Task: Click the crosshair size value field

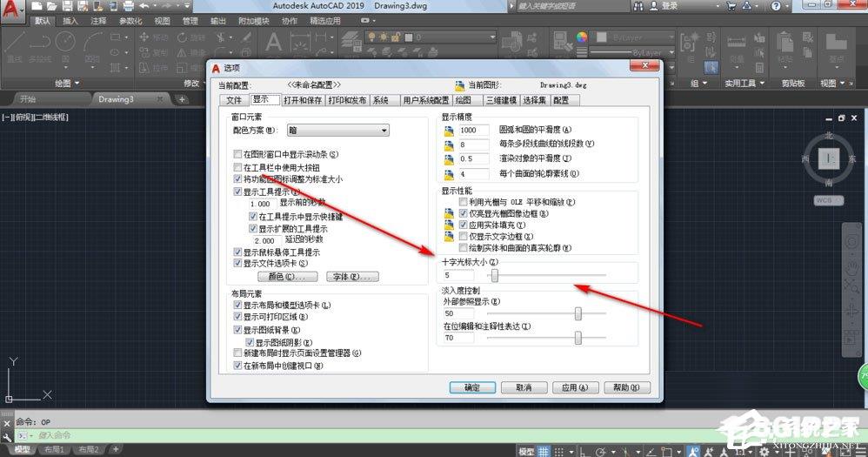Action: tap(457, 275)
